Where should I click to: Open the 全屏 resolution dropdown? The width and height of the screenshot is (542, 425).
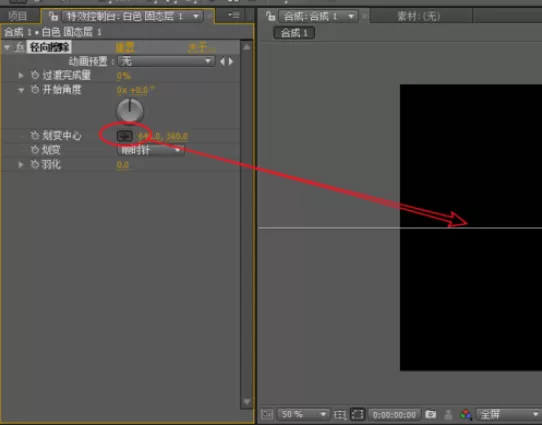[509, 414]
